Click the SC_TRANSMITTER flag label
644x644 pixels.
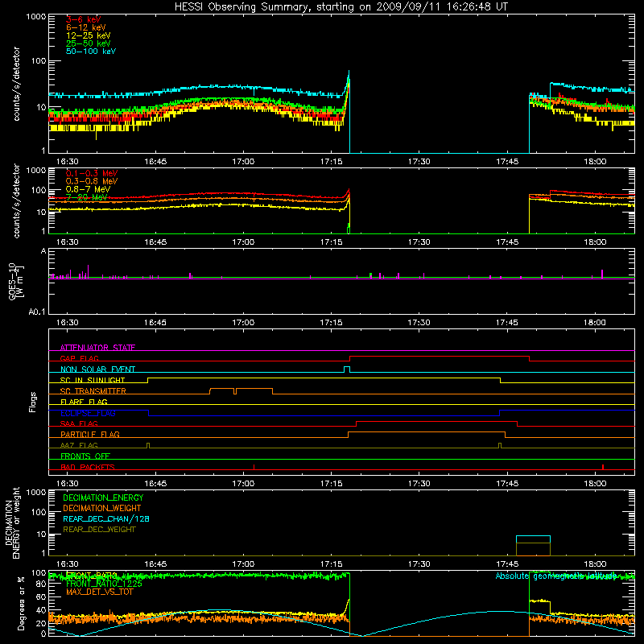pyautogui.click(x=93, y=391)
